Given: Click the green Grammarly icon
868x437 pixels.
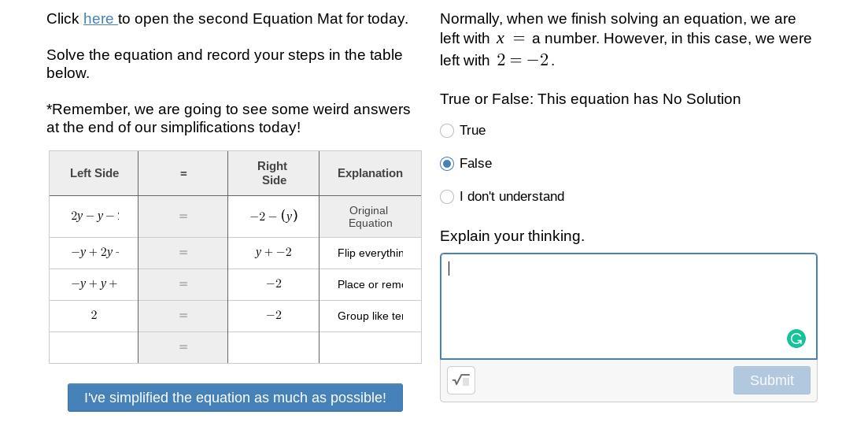Looking at the screenshot, I should (796, 339).
